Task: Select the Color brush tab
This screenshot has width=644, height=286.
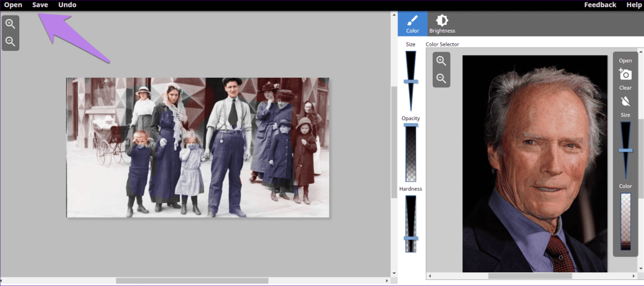Action: click(412, 23)
